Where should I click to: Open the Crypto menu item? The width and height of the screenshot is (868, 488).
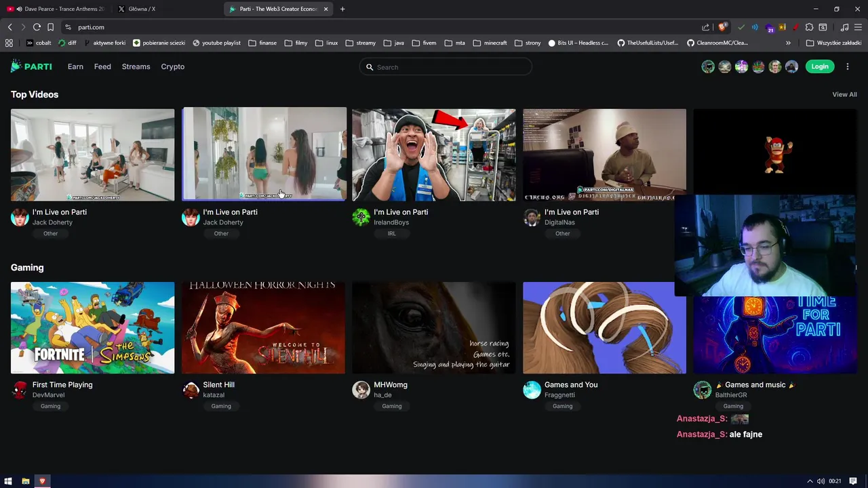[x=173, y=66]
